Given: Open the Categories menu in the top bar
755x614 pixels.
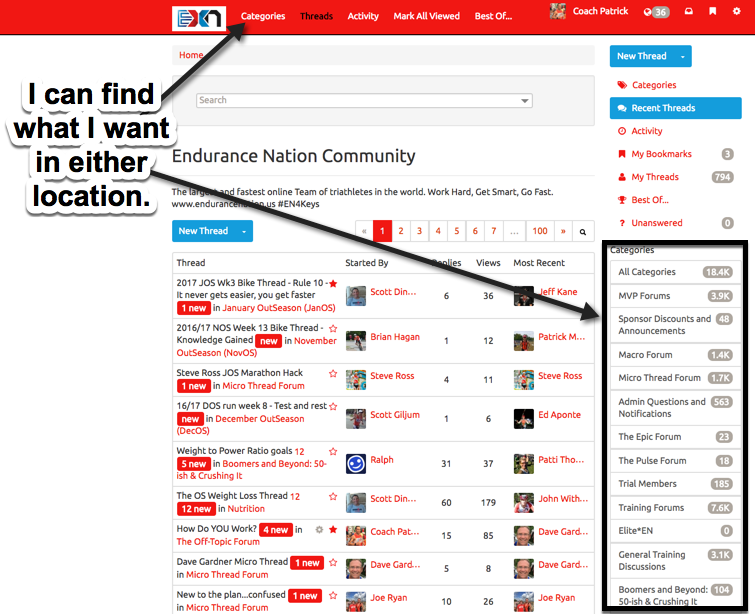Looking at the screenshot, I should 263,16.
